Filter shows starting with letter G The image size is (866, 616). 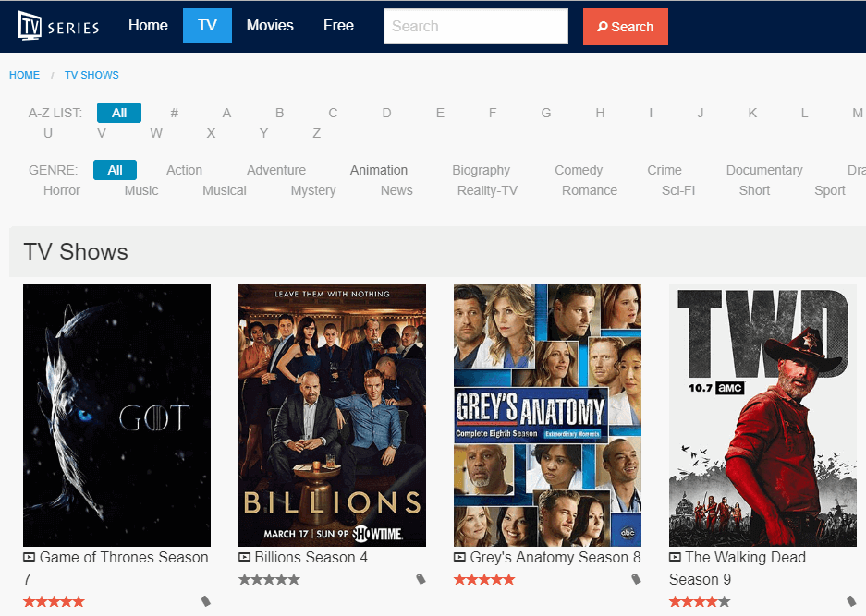(546, 114)
